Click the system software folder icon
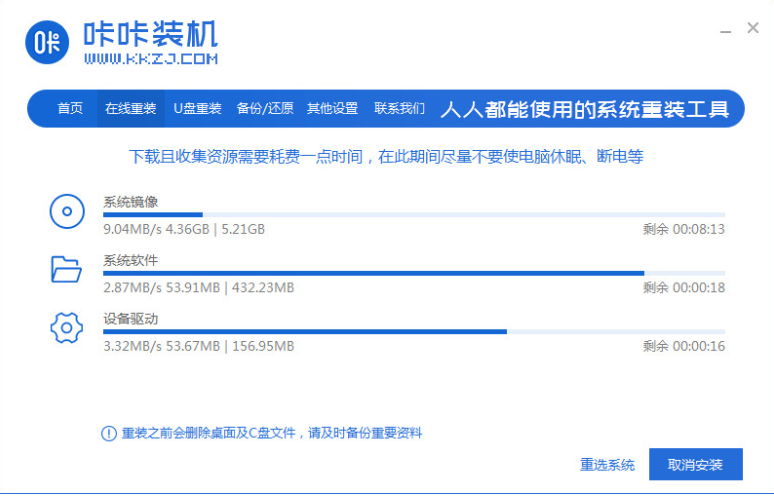The height and width of the screenshot is (496, 774). coord(66,269)
